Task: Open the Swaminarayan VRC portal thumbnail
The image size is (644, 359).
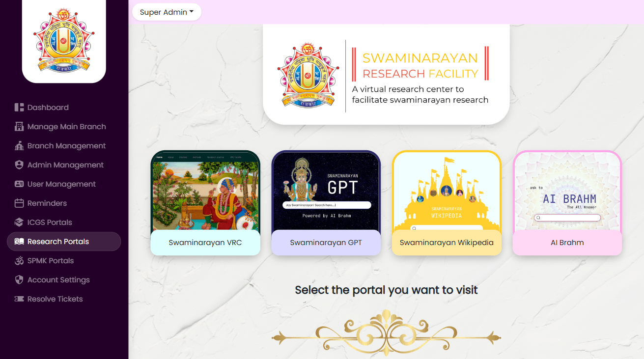Action: (205, 191)
